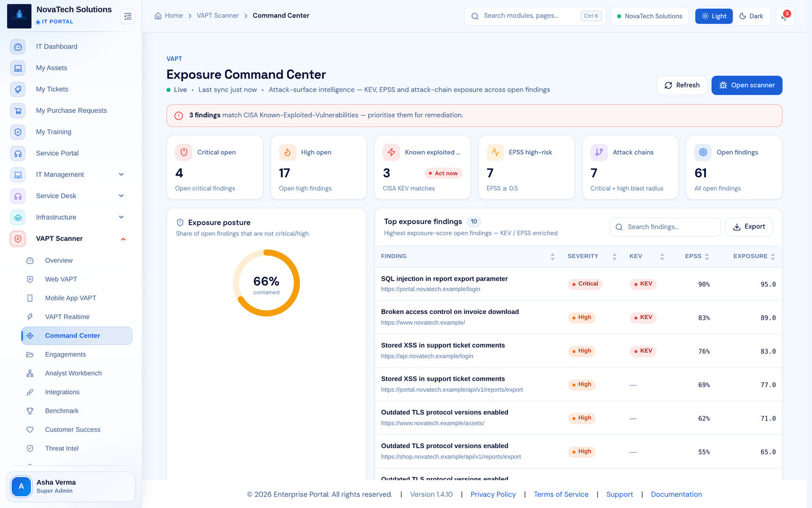
Task: Click the My Purchase Requests cart icon
Action: click(x=18, y=111)
